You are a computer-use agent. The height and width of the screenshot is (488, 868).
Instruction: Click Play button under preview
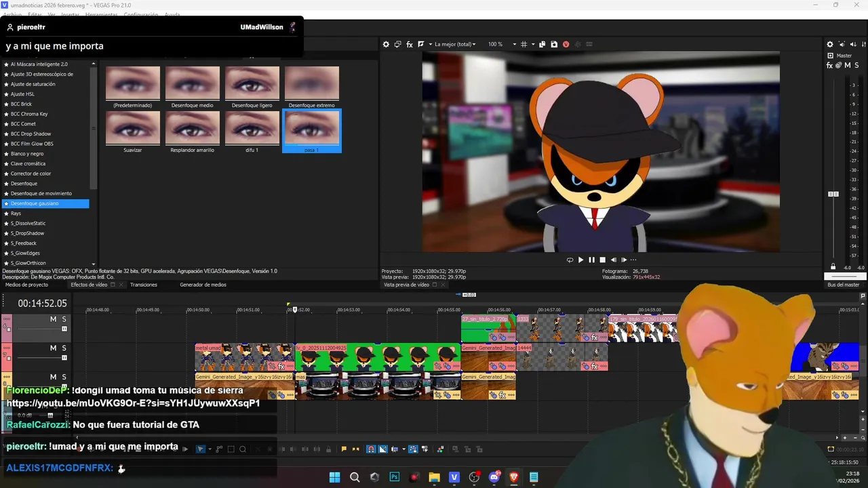580,260
